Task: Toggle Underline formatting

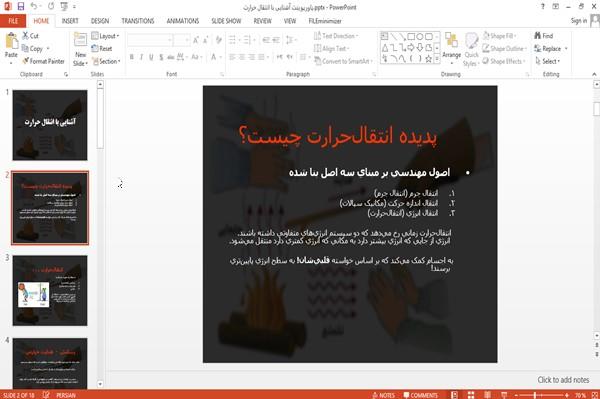Action: [151, 57]
